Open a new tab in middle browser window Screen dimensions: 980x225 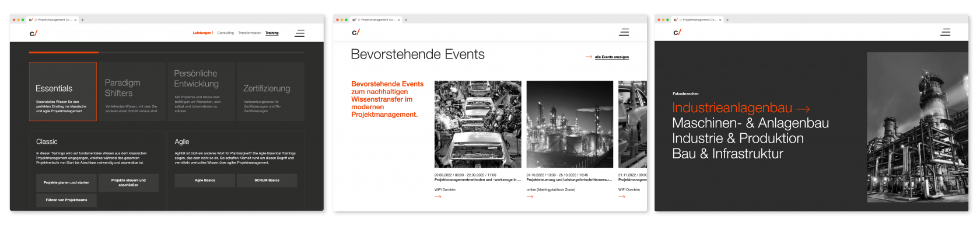pos(405,20)
